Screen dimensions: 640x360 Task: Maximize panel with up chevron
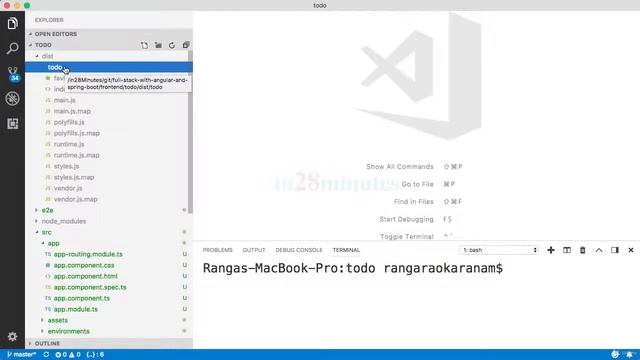coord(599,250)
